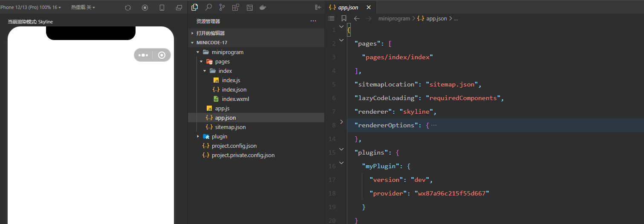Collapse the miniprogram folder
644x224 pixels.
pyautogui.click(x=256, y=52)
